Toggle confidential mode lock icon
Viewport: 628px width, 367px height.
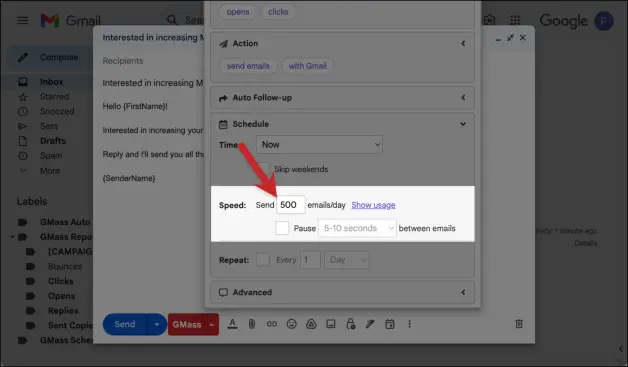[350, 324]
